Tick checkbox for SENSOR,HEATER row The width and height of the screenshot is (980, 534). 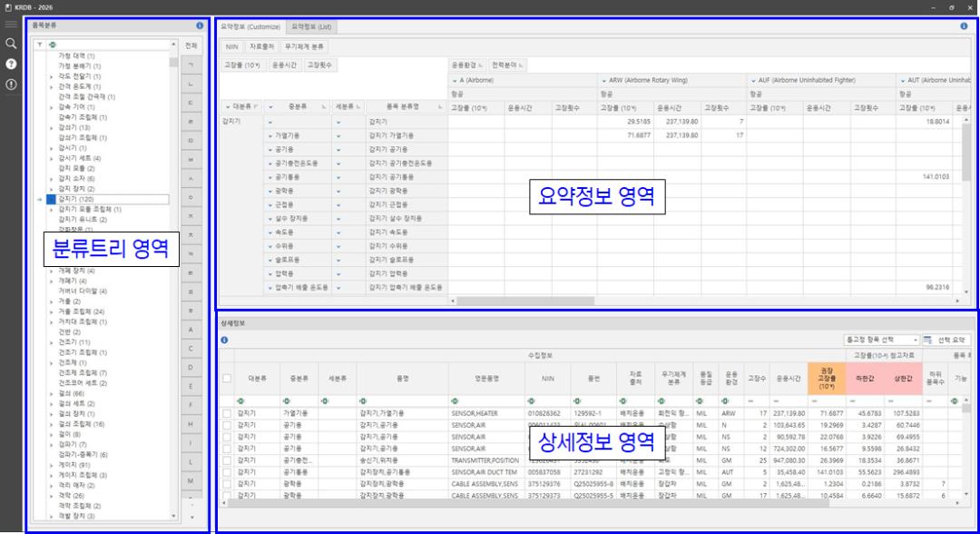click(x=227, y=413)
